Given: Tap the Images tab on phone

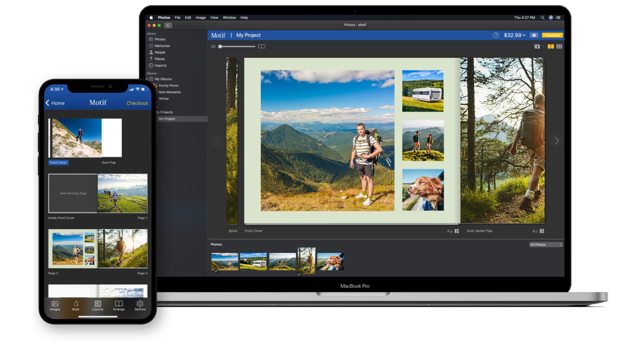Looking at the screenshot, I should point(55,305).
